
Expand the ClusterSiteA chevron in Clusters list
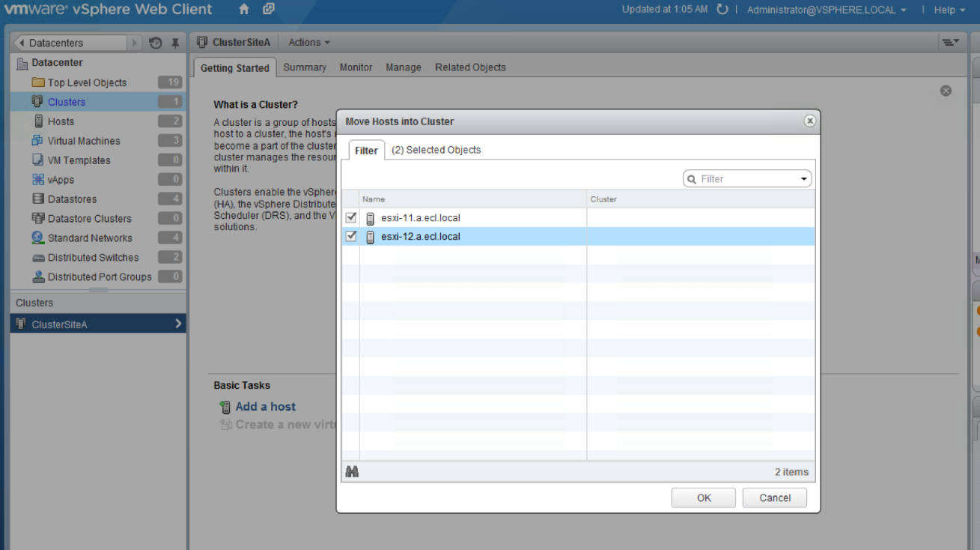178,324
